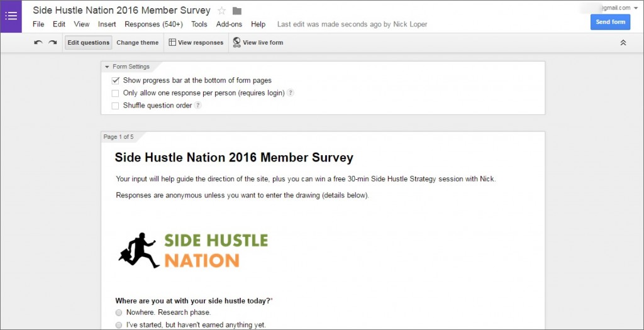Open the last edit revision history link
Image resolution: width=644 pixels, height=330 pixels.
(352, 25)
